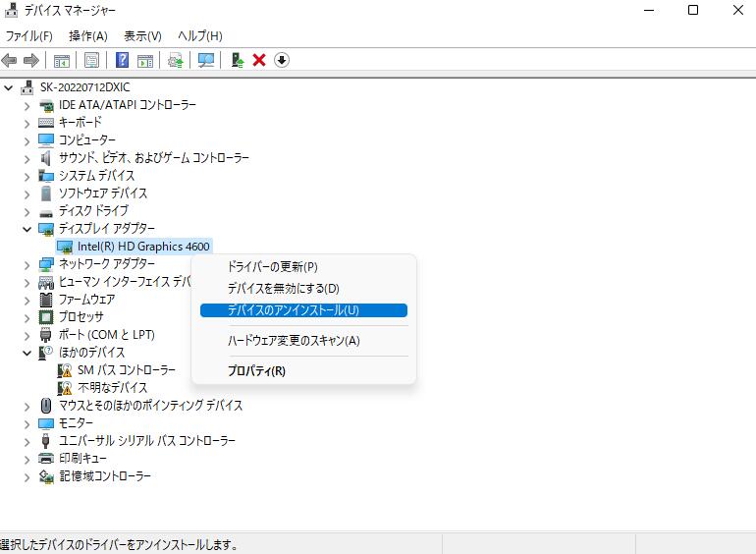This screenshot has height=554, width=756.
Task: Click the green-arrow Enable device toolbar icon
Action: 237,60
